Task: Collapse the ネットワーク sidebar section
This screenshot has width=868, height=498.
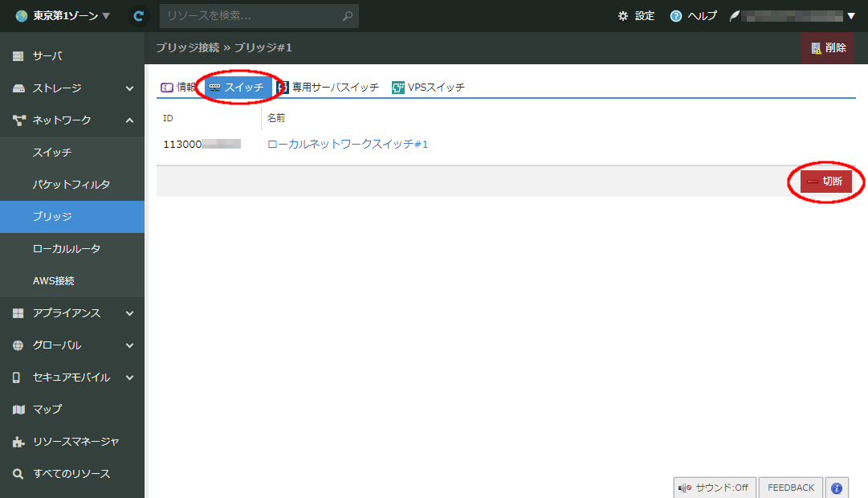Action: click(129, 120)
